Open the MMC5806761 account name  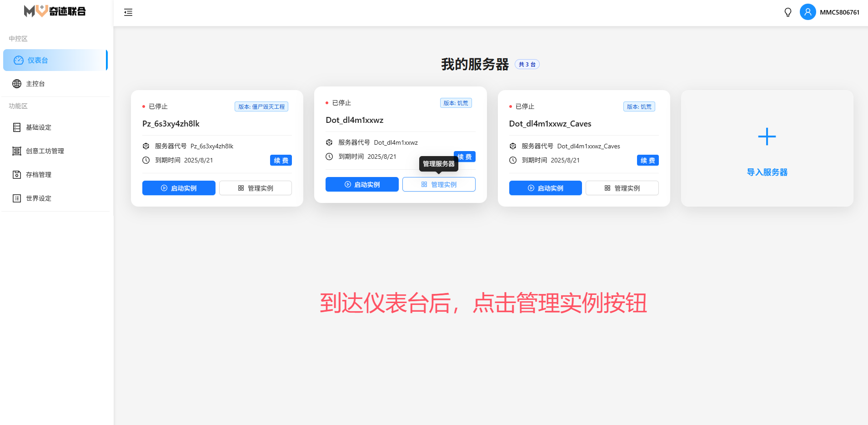pyautogui.click(x=839, y=12)
